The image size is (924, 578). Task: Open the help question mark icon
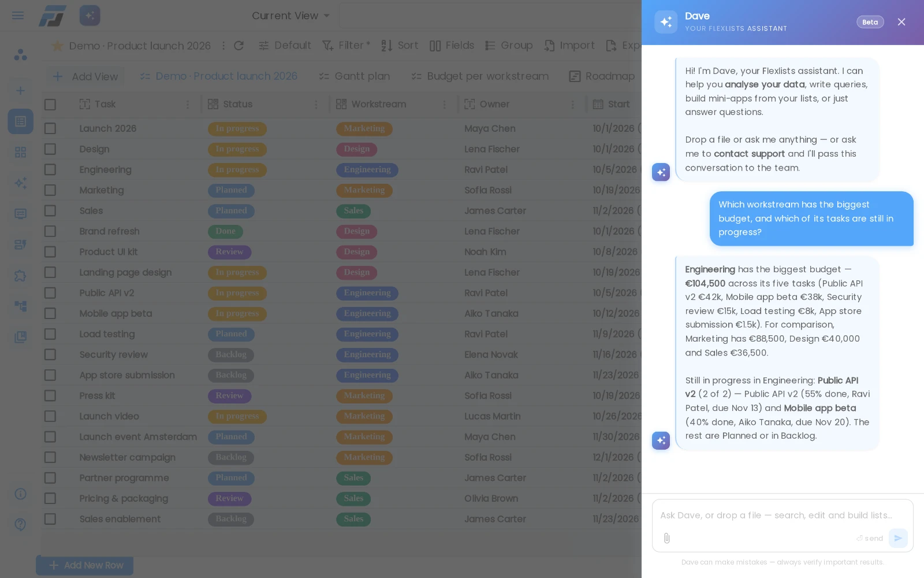click(20, 524)
